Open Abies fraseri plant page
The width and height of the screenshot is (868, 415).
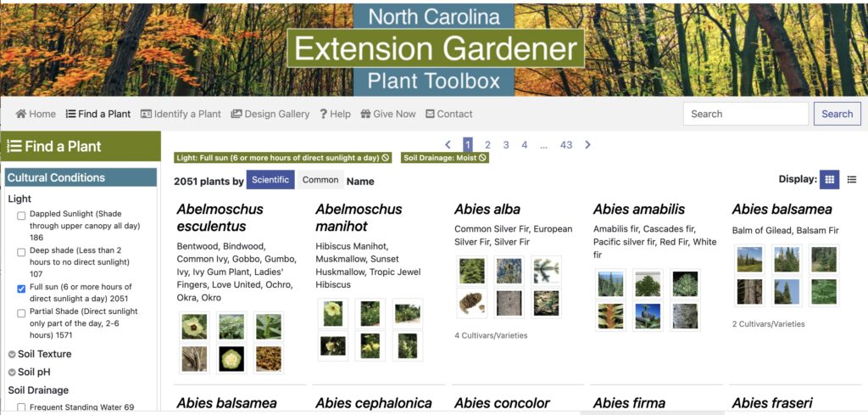click(772, 403)
